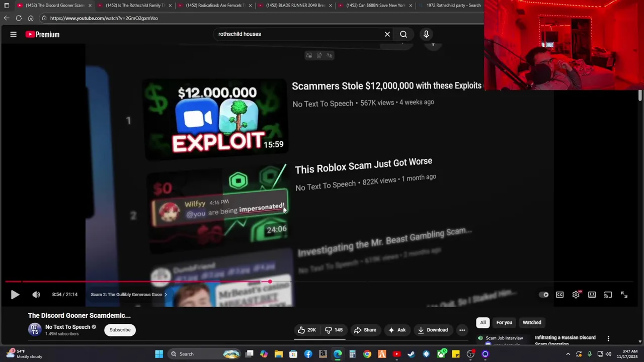644x362 pixels.
Task: Click the Ask button
Action: tap(397, 330)
